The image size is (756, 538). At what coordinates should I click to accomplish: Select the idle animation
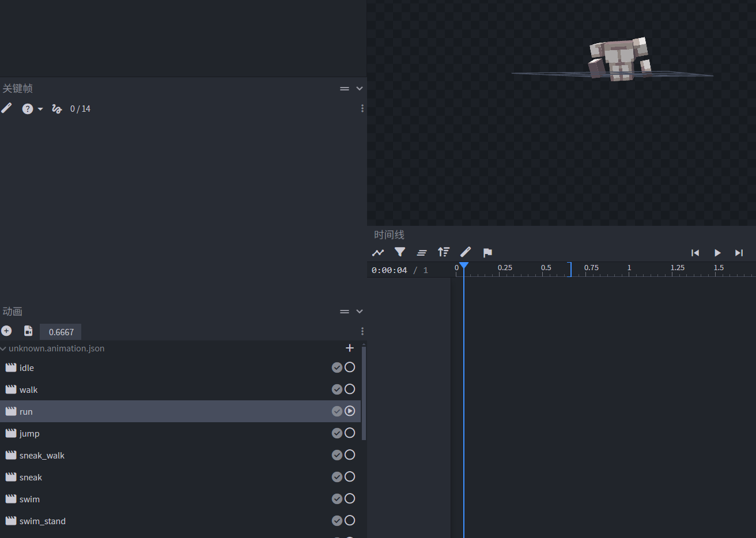(x=180, y=367)
